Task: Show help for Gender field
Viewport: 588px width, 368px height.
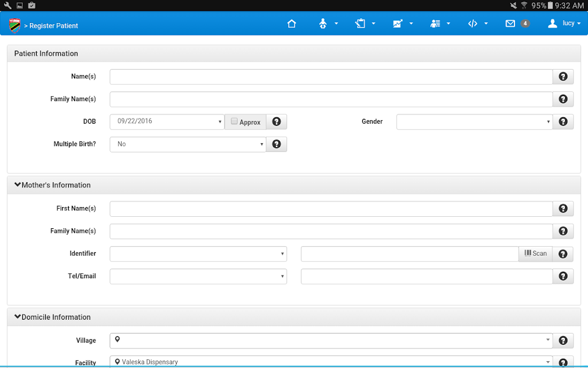Action: [563, 122]
